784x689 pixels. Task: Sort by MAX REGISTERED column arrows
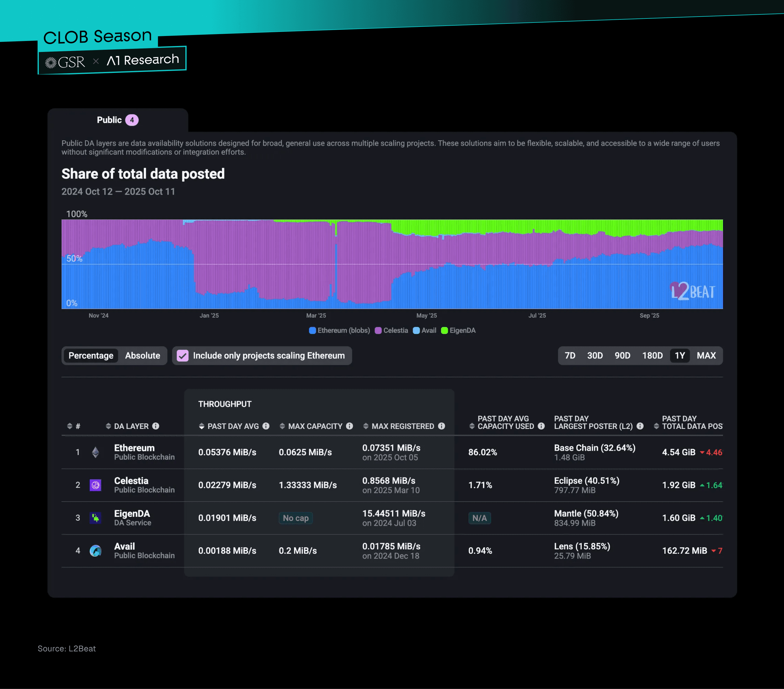(366, 426)
